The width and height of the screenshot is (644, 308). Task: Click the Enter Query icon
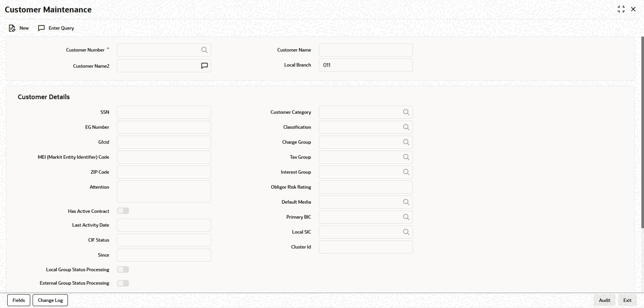pyautogui.click(x=41, y=28)
